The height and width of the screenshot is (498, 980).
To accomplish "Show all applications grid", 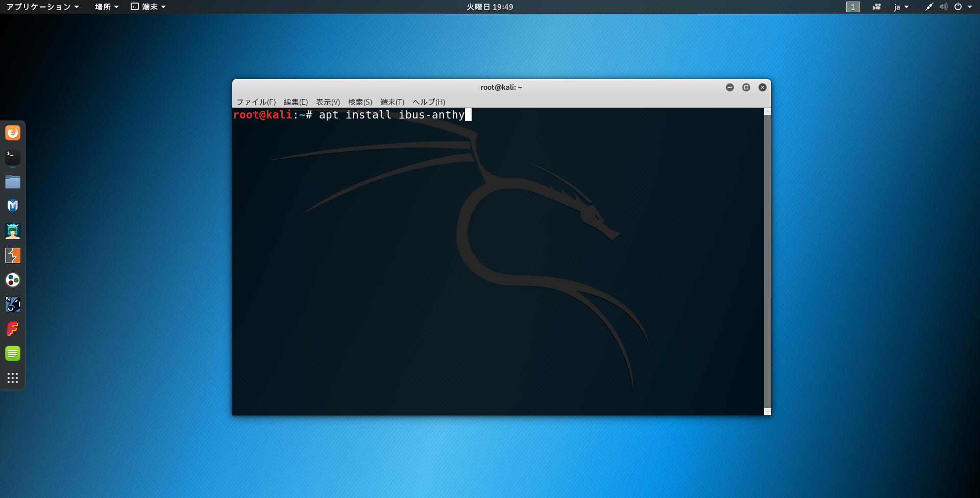I will 13,378.
